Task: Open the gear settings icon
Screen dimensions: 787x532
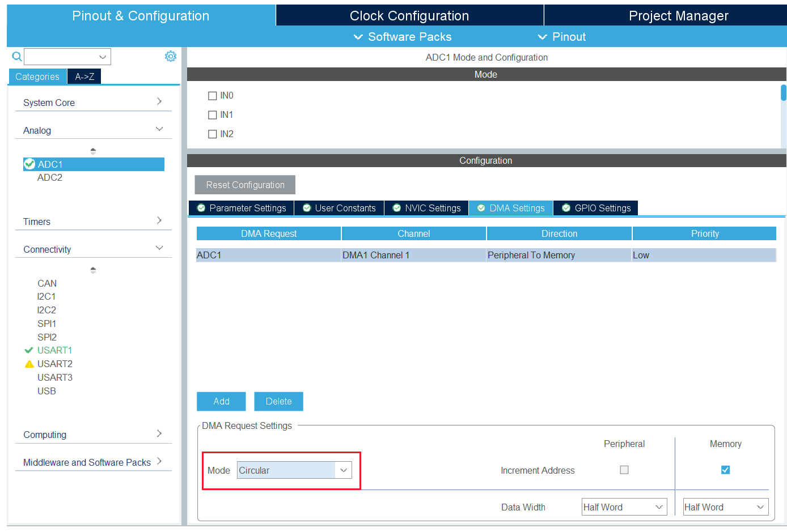Action: [x=171, y=56]
